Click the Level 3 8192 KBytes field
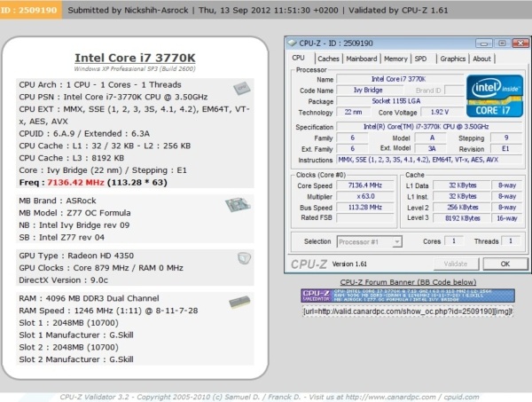The width and height of the screenshot is (532, 402). [462, 218]
